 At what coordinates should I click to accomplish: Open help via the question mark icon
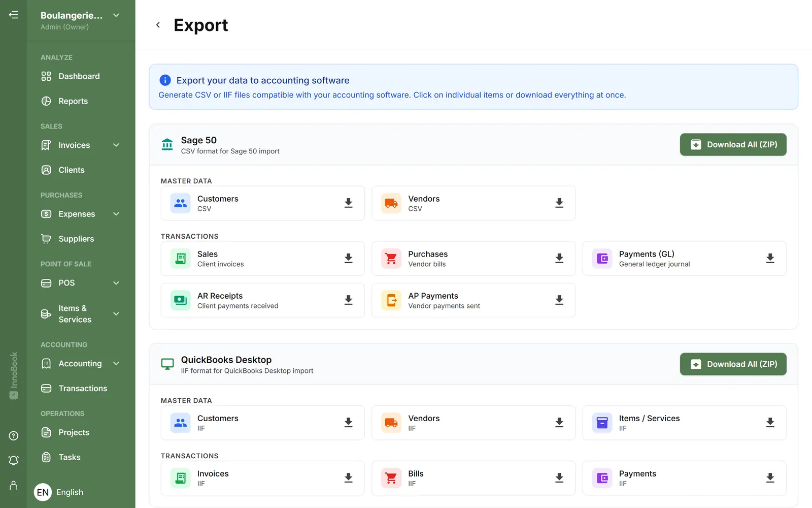(14, 436)
